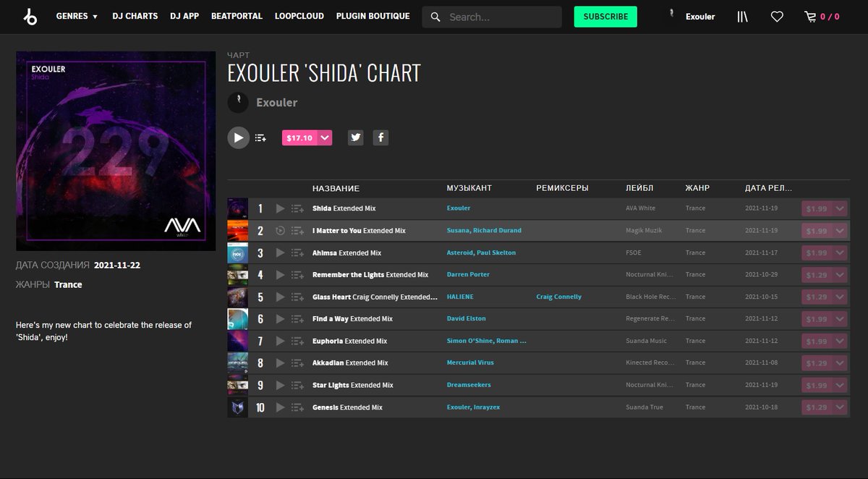This screenshot has height=479, width=868.
Task: Open the GENRES dropdown
Action: pyautogui.click(x=76, y=16)
